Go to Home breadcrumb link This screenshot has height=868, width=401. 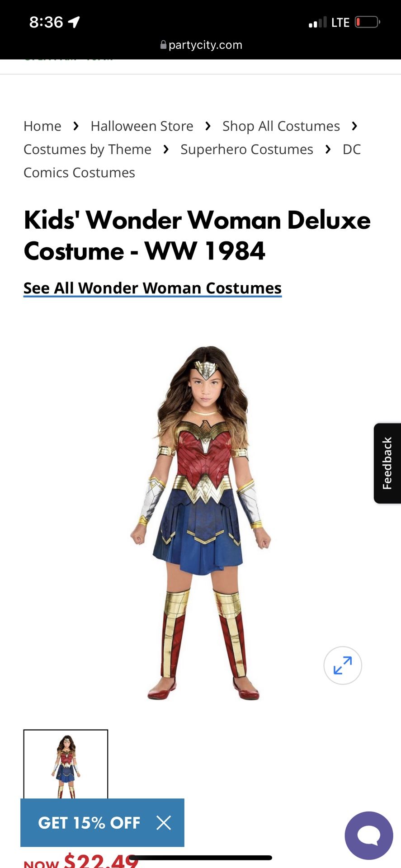pyautogui.click(x=42, y=126)
